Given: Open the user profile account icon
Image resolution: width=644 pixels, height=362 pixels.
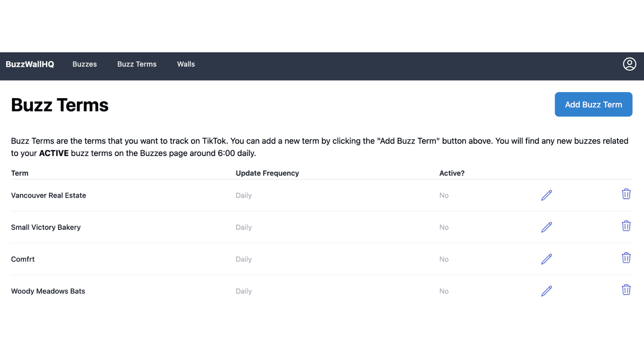Looking at the screenshot, I should [629, 64].
